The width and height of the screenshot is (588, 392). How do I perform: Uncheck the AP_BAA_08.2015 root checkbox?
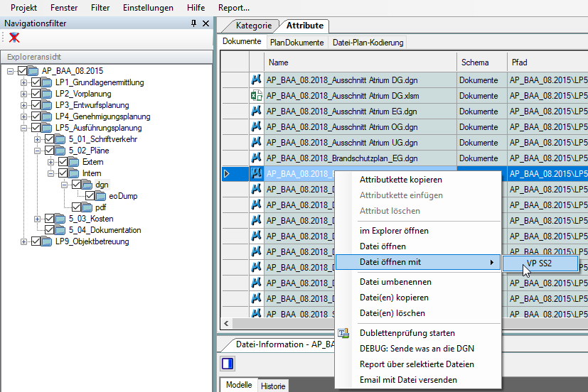[x=23, y=71]
